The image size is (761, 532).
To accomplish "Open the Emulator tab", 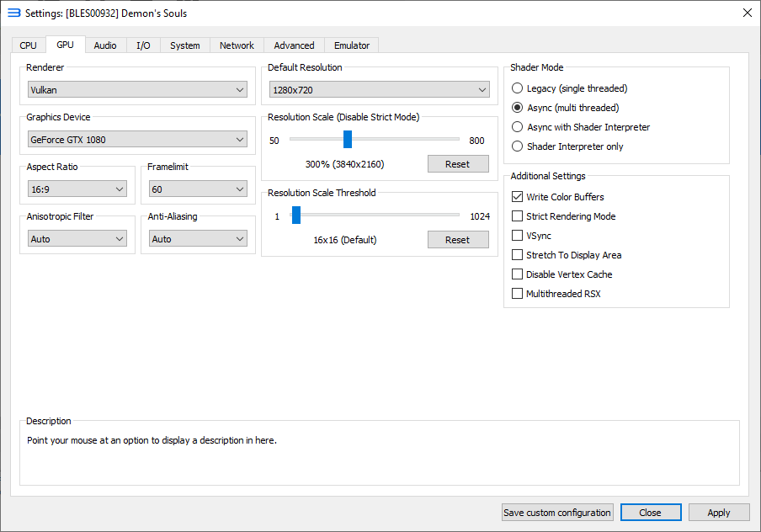I will [x=351, y=45].
